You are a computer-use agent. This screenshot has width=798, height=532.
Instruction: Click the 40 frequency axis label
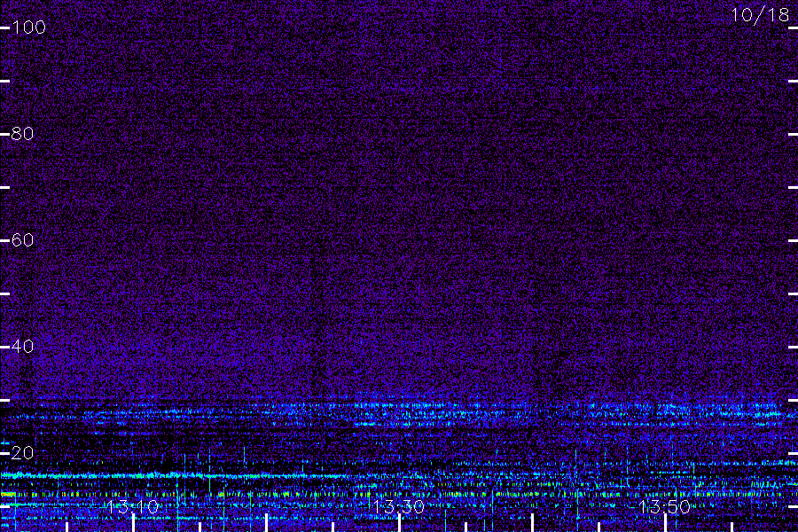(22, 346)
